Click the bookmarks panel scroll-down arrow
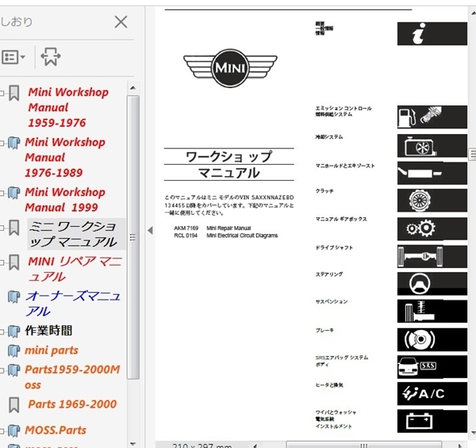This screenshot has width=476, height=448. [132, 444]
